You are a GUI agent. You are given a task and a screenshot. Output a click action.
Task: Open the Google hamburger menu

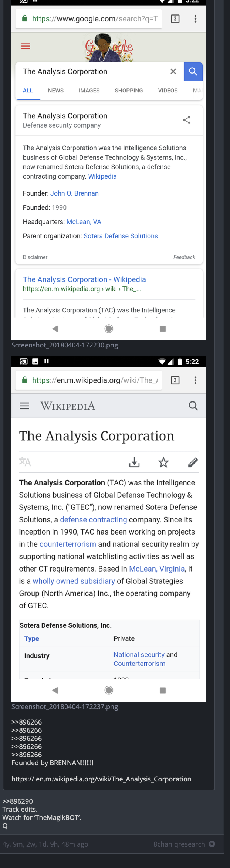pos(26,46)
